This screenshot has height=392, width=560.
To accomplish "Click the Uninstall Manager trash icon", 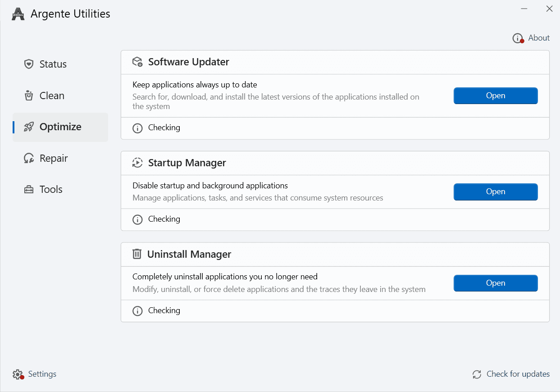I will [137, 254].
